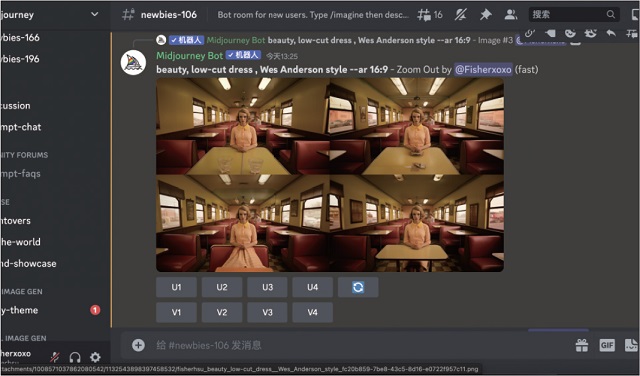
Task: Open User Settings gear icon
Action: click(x=95, y=358)
